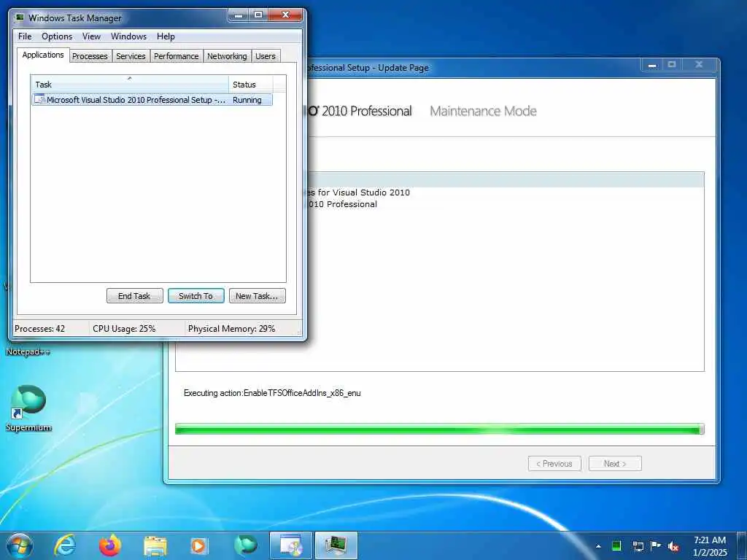Click the Previous button in Setup
The height and width of the screenshot is (560, 747).
(x=554, y=463)
